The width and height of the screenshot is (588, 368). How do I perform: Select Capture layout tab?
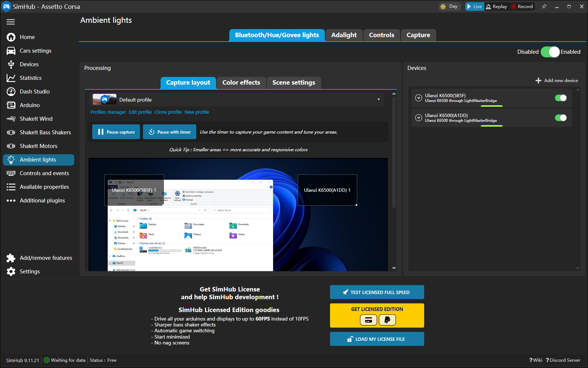point(188,83)
